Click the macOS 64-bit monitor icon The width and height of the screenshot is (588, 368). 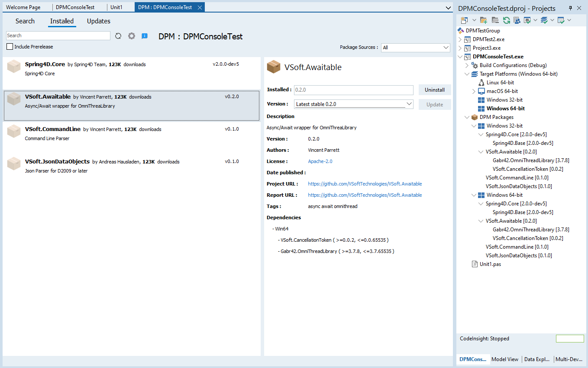pos(481,91)
